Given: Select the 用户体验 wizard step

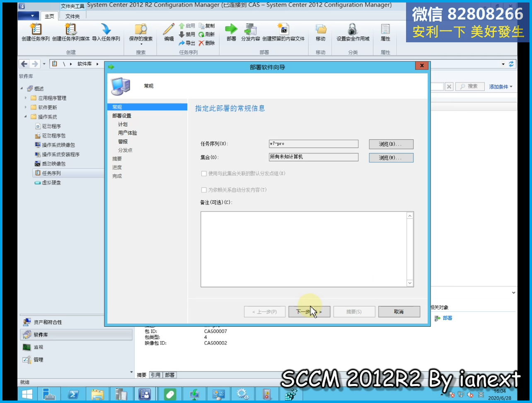Looking at the screenshot, I should 128,133.
